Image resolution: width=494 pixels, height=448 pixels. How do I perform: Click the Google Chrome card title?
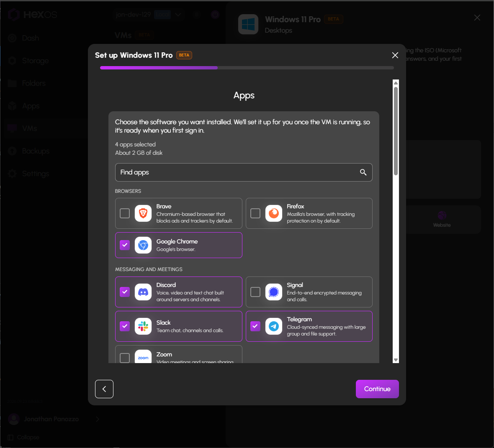coord(177,241)
